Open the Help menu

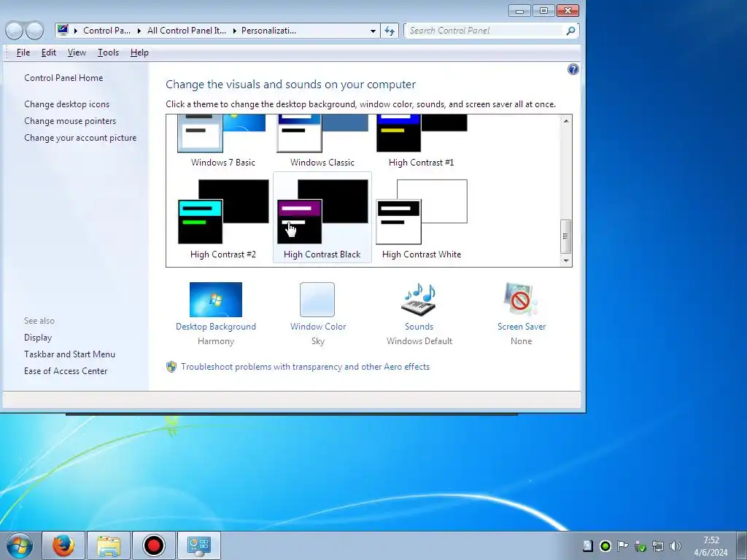point(139,52)
